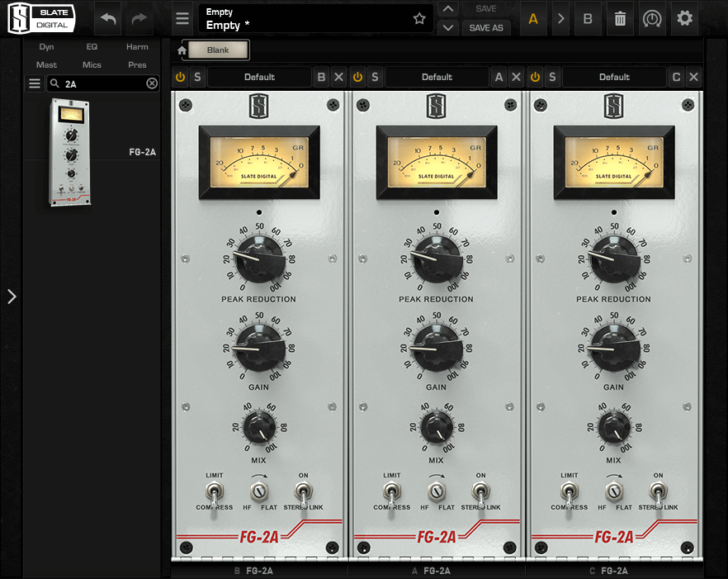Viewport: 728px width, 579px height.
Task: Click VU meter on module A
Action: (x=437, y=162)
